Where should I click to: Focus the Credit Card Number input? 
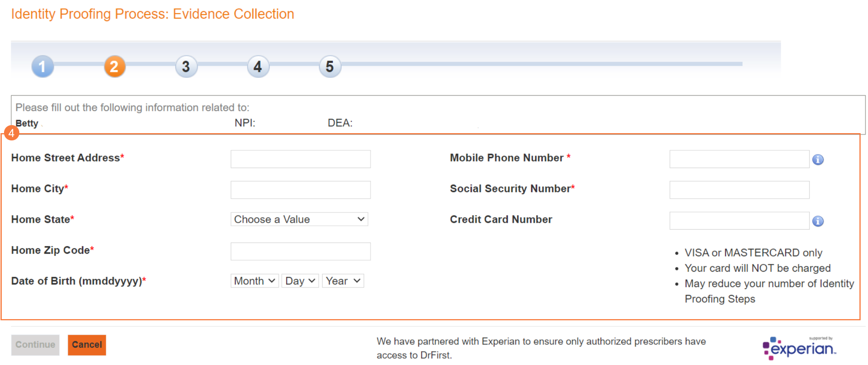click(x=739, y=221)
